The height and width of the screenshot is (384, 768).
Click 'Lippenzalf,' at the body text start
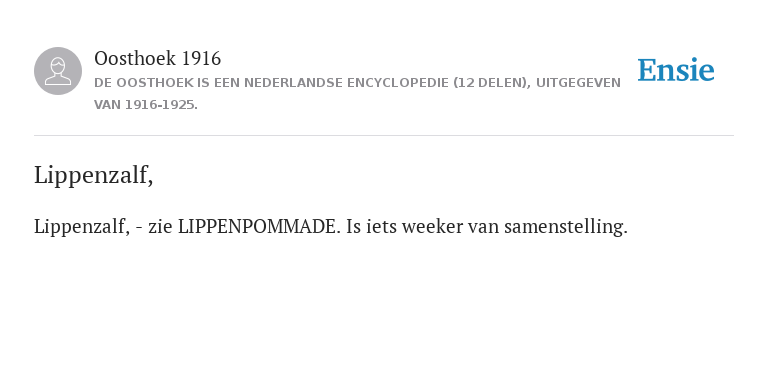(x=82, y=227)
